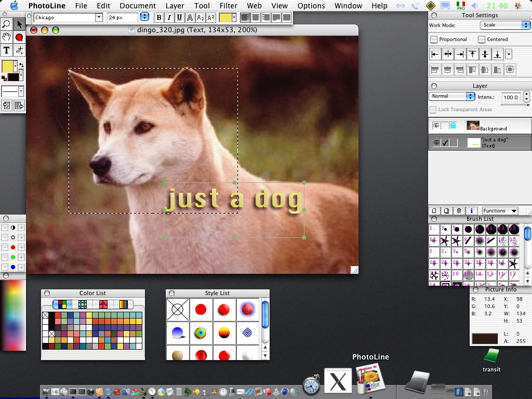Apply underline to the text
Image resolution: width=532 pixels, height=399 pixels.
179,18
